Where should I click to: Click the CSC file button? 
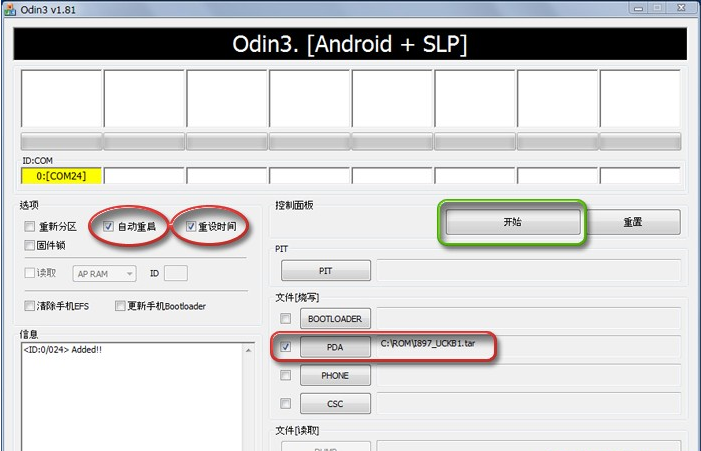(335, 404)
